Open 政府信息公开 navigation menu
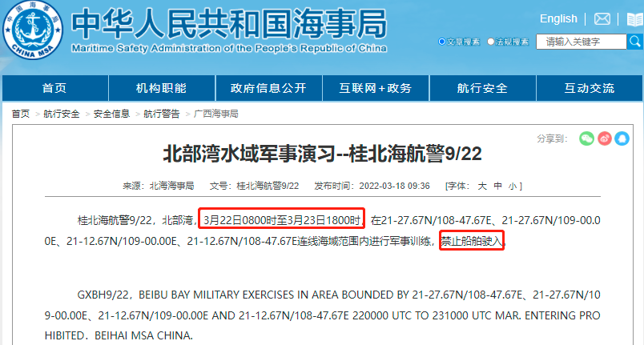Screen dimensions: 644x345 (x=268, y=88)
